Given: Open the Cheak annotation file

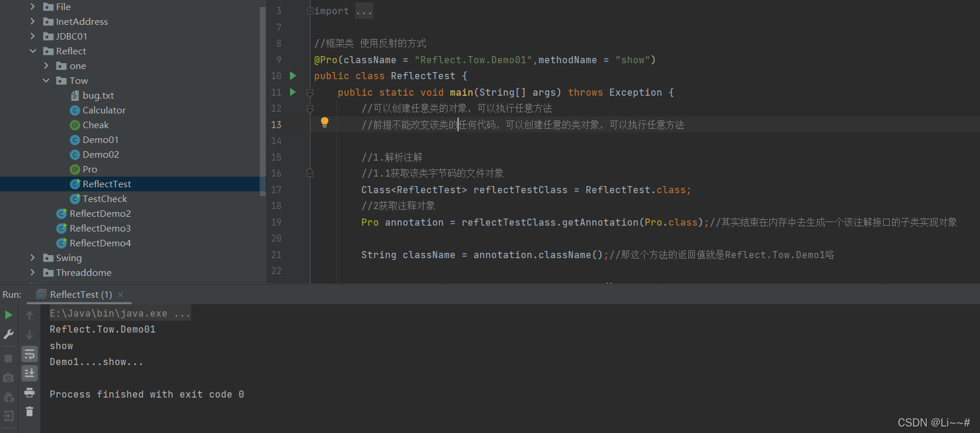Looking at the screenshot, I should pos(96,125).
